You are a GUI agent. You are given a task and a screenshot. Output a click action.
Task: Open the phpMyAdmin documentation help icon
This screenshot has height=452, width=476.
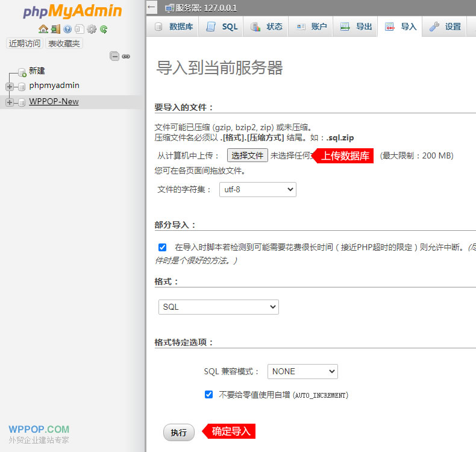67,29
